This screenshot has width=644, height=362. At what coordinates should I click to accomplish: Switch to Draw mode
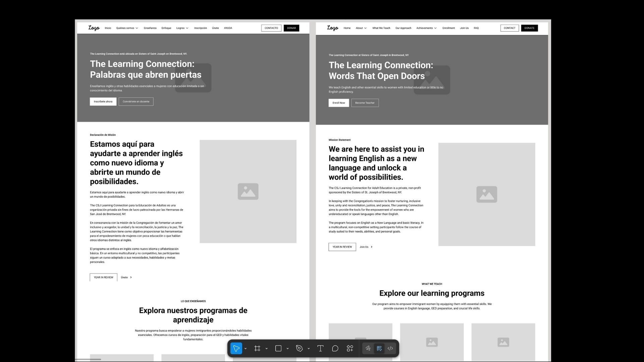pos(368,349)
